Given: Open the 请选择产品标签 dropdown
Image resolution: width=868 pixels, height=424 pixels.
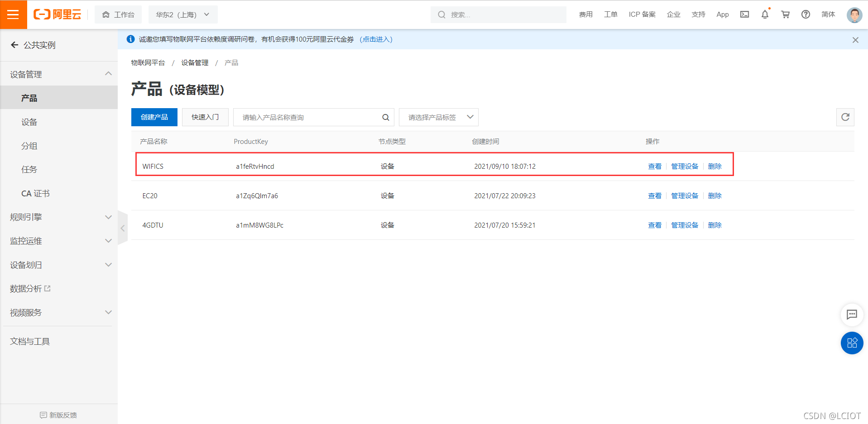Looking at the screenshot, I should tap(438, 117).
